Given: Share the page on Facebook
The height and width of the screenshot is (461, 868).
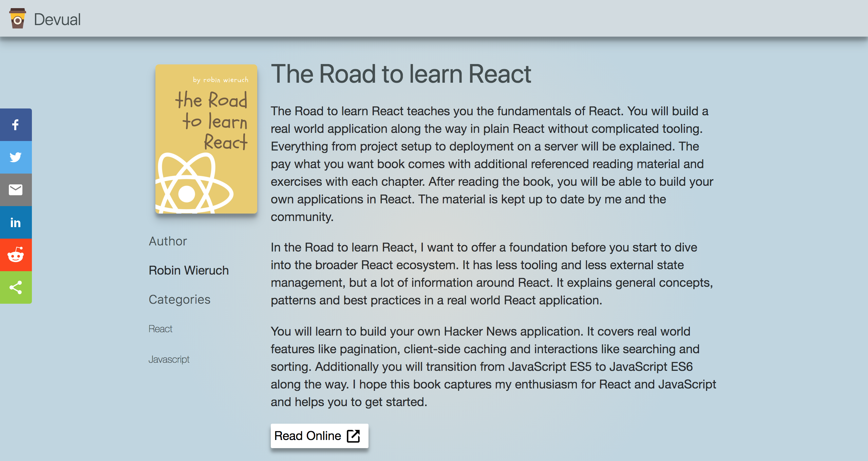Looking at the screenshot, I should (x=16, y=125).
